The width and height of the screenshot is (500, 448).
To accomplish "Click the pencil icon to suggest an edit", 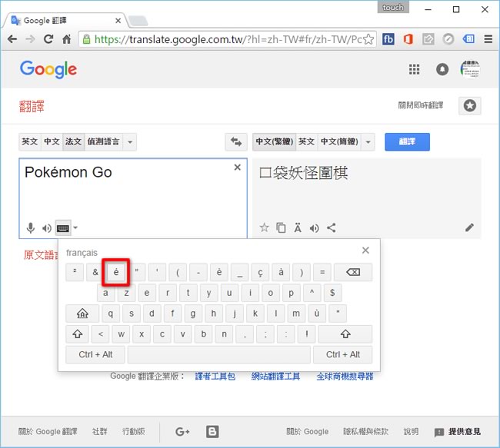I will pyautogui.click(x=469, y=227).
